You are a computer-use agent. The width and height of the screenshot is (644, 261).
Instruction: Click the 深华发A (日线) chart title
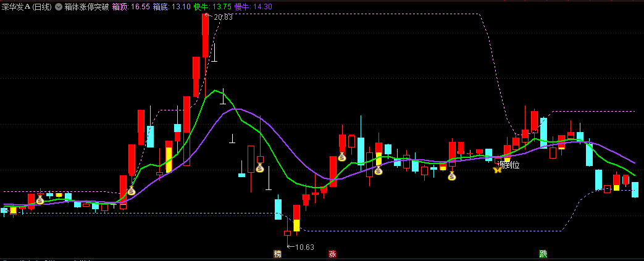coord(27,7)
